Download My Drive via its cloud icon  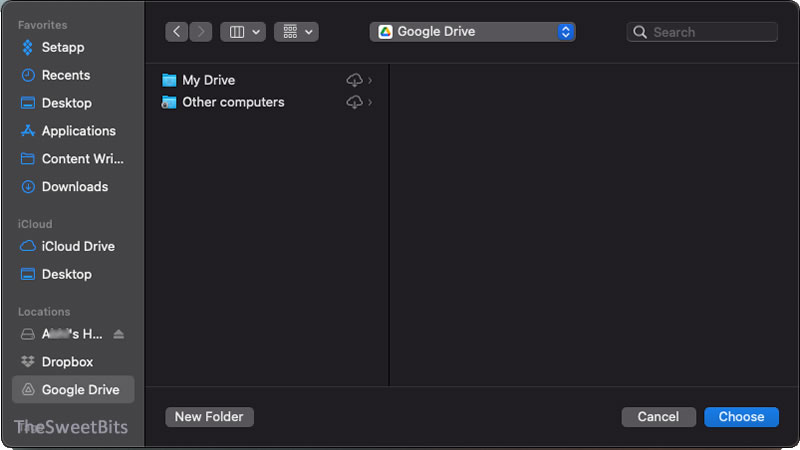point(355,80)
